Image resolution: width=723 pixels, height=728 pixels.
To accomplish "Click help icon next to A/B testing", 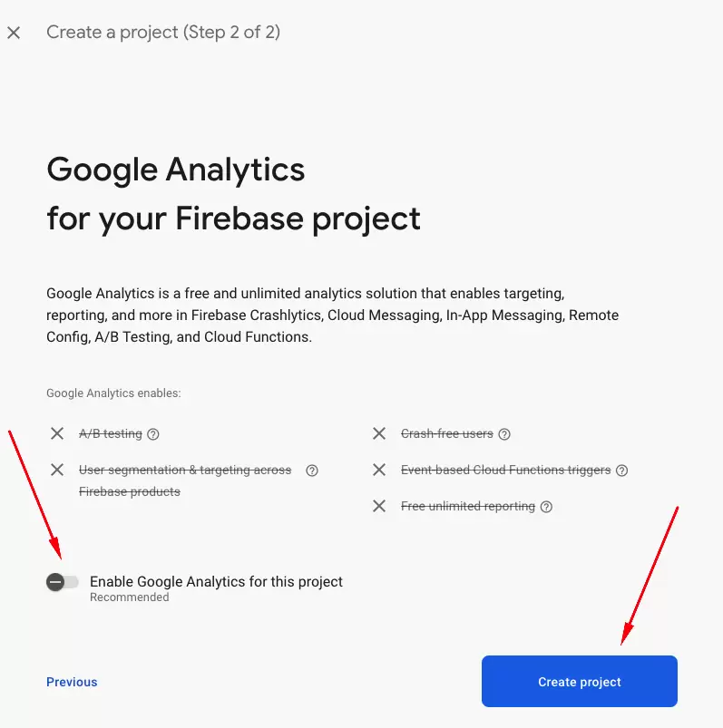I will [x=153, y=434].
